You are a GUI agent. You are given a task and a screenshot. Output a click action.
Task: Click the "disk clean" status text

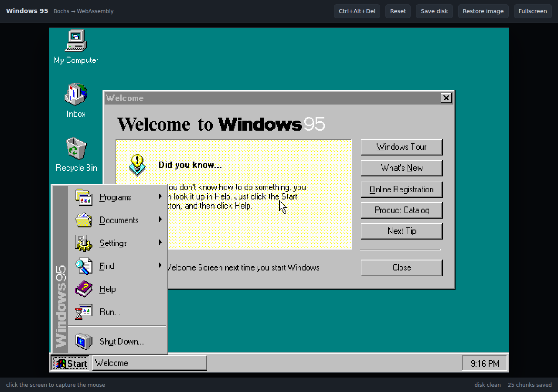tap(487, 385)
